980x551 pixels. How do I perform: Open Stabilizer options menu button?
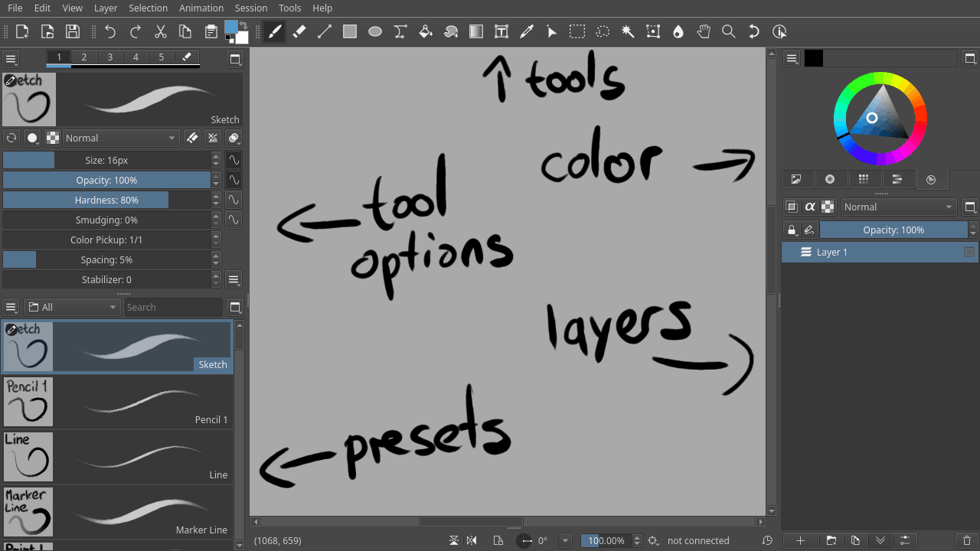point(234,279)
